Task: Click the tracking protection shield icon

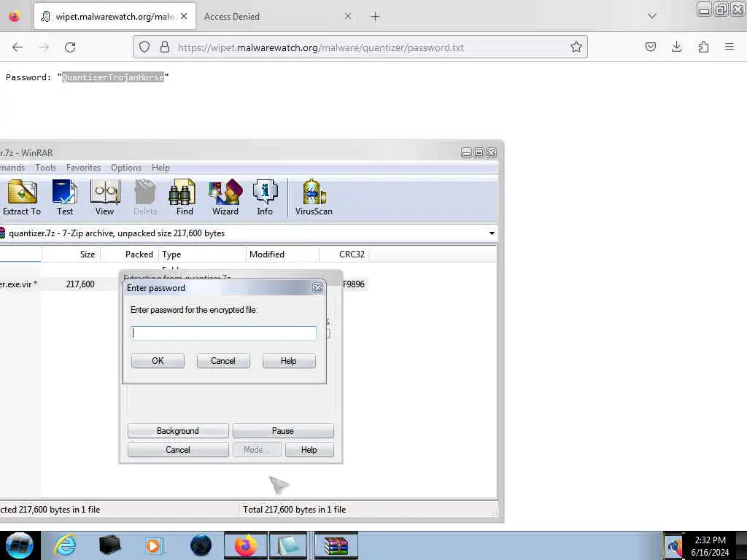Action: [144, 47]
